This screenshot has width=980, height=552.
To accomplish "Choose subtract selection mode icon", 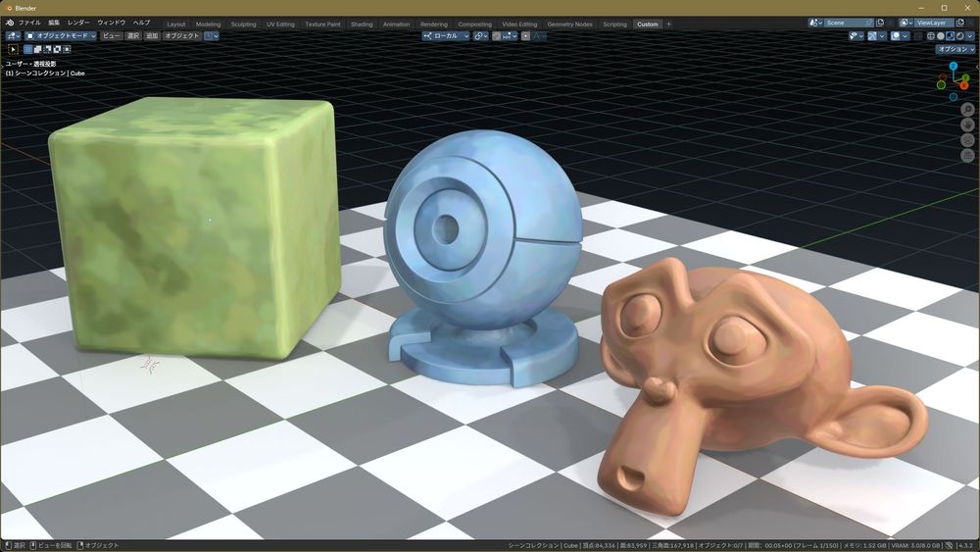I will tap(47, 49).
